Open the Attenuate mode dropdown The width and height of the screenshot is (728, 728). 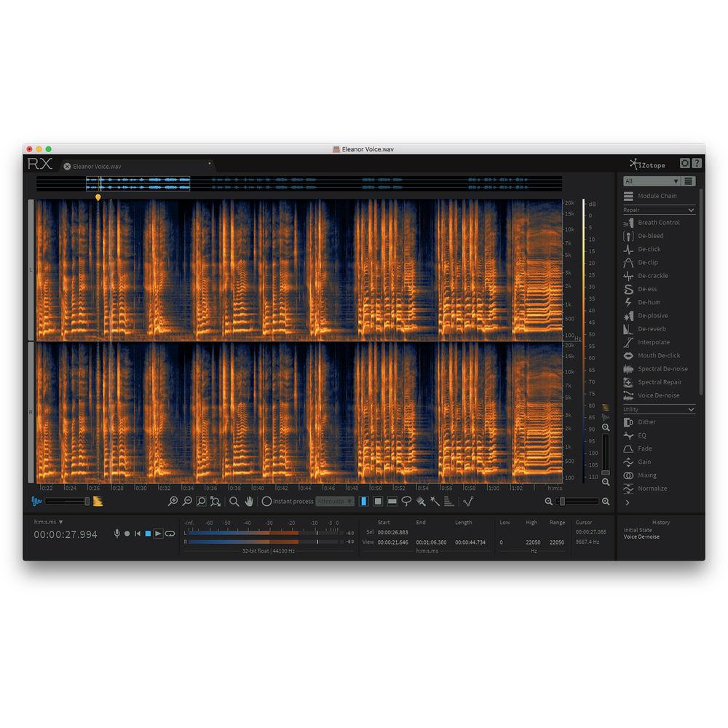335,502
